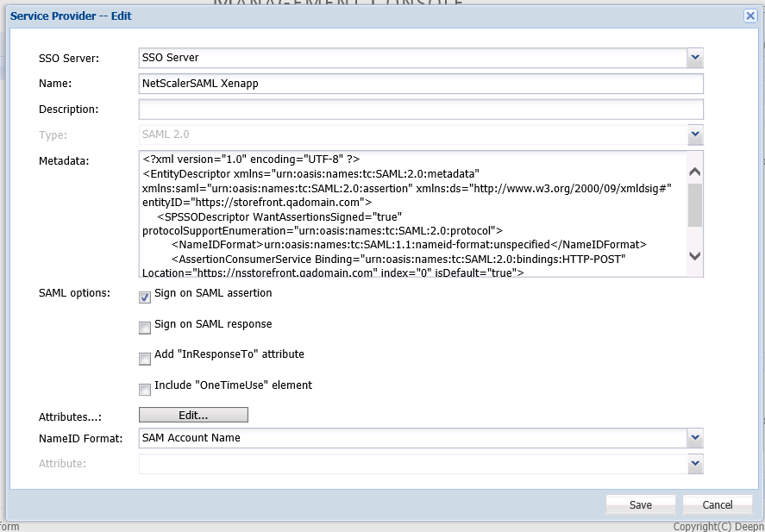Open the Attribute dropdown arrow
765x532 pixels.
point(695,464)
